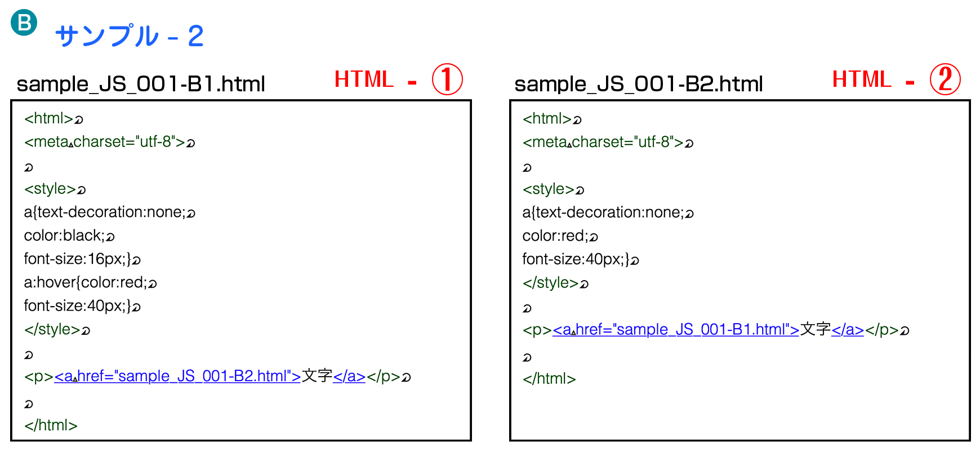Click the red circled number 2 marker

[x=945, y=79]
